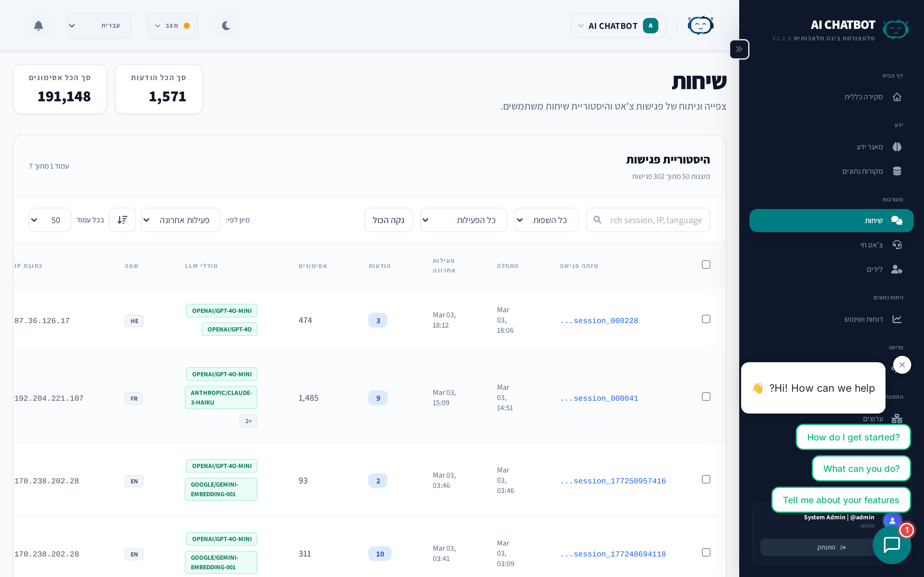
Task: Close the chat greeting popup
Action: click(902, 365)
